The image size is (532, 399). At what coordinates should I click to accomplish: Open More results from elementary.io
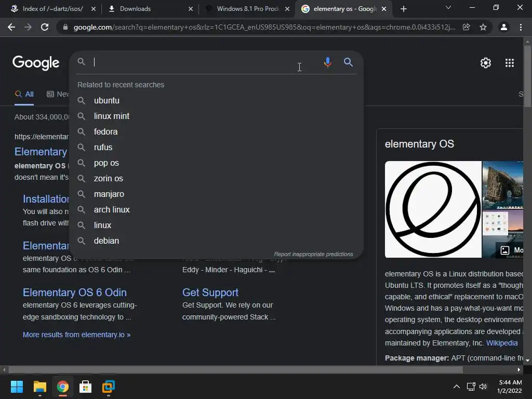[76, 335]
